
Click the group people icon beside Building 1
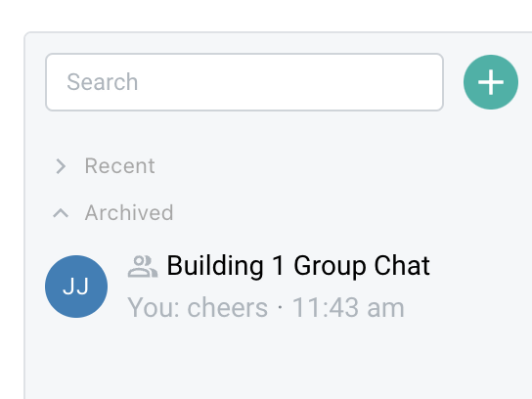click(143, 267)
